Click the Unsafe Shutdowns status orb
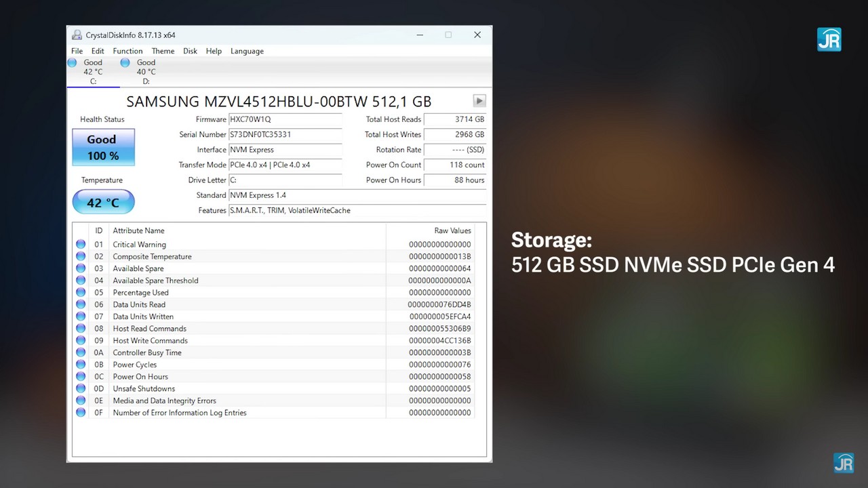 pos(81,389)
